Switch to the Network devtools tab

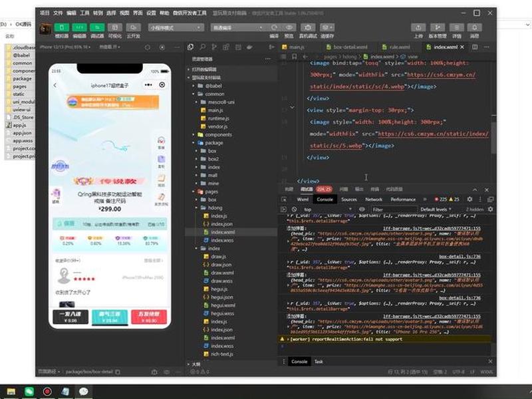(374, 199)
